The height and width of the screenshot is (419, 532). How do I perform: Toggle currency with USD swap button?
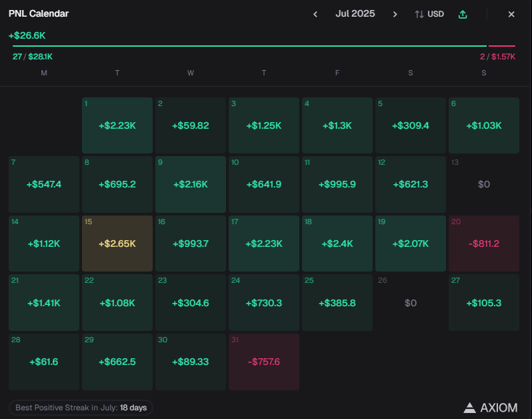429,14
